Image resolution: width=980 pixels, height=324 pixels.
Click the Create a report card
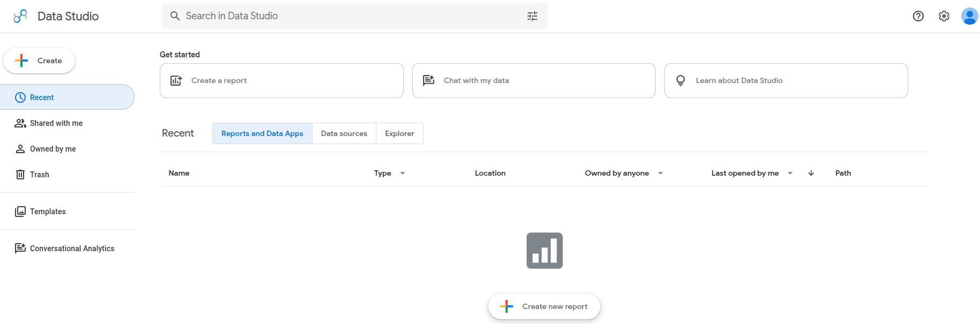click(x=281, y=80)
